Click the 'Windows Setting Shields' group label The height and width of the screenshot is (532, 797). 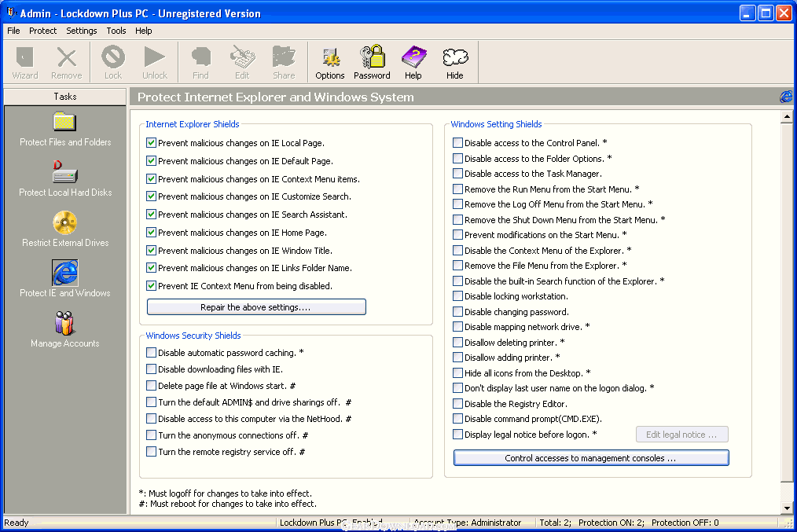[x=496, y=124]
